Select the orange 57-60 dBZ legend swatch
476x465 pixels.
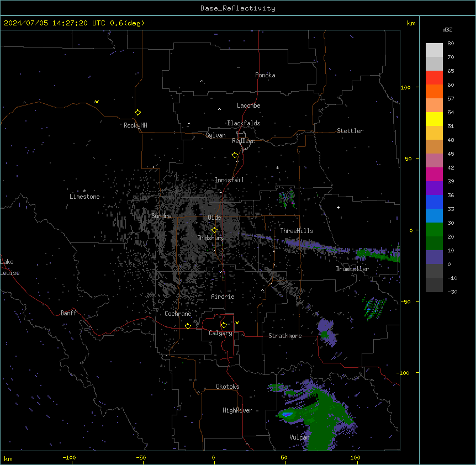(x=434, y=91)
